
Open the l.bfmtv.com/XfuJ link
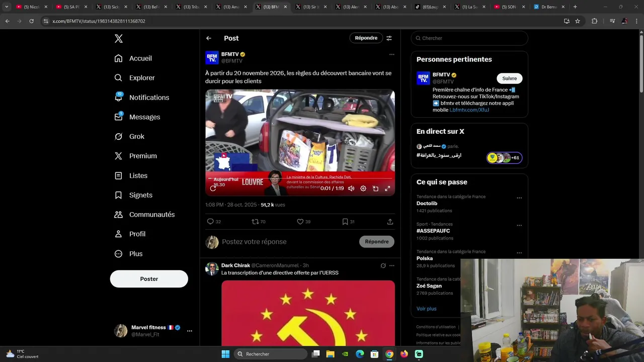(x=469, y=110)
